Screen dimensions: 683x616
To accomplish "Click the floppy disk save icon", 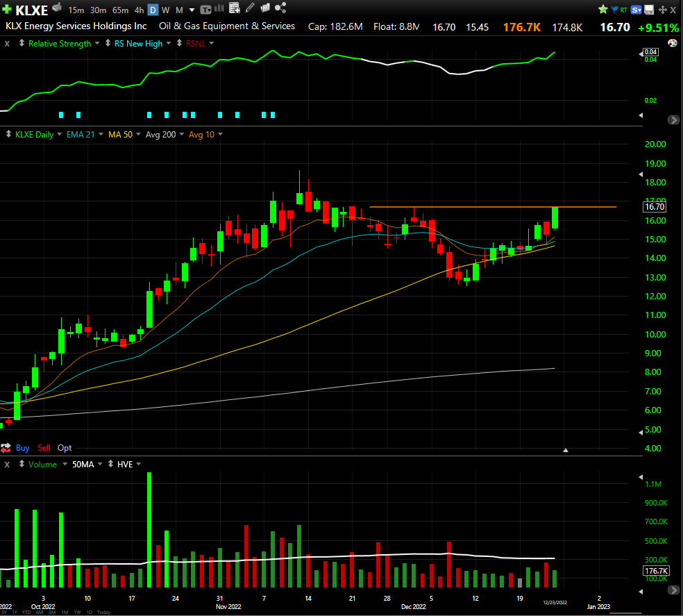I will coord(649,10).
